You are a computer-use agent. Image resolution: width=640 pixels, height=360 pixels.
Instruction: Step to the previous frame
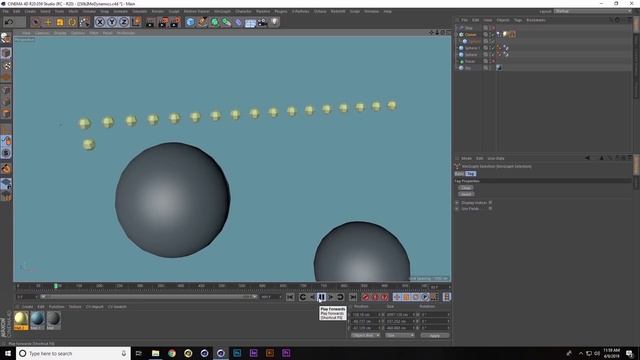tap(312, 297)
